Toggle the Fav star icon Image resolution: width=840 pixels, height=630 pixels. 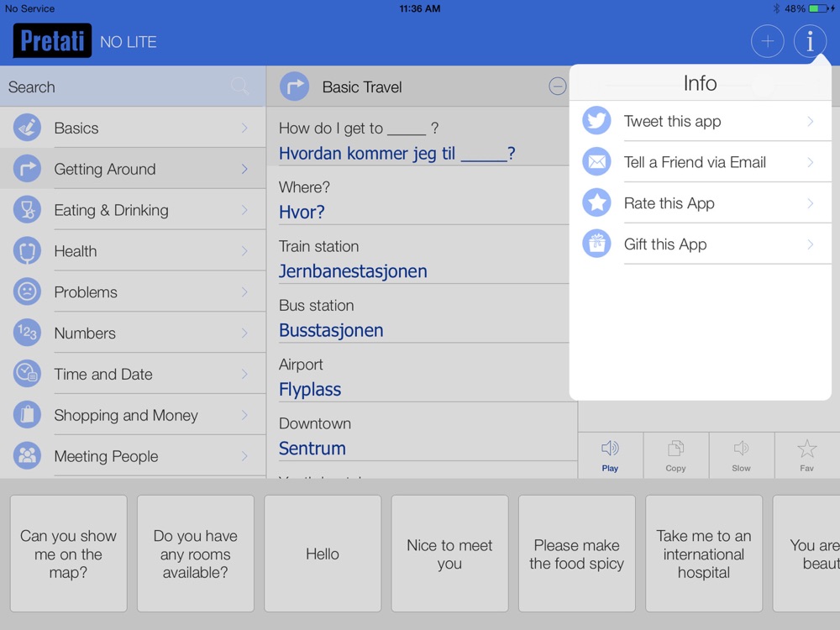pos(806,449)
